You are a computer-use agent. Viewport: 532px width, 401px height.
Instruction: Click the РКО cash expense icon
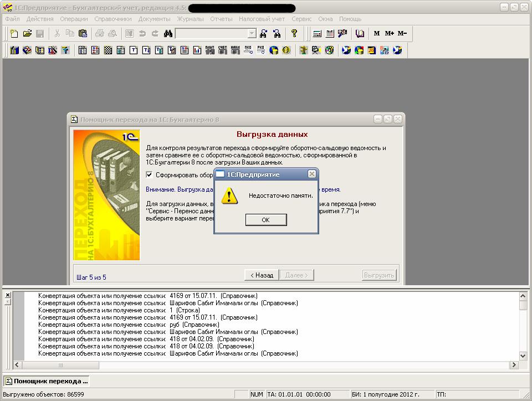click(x=260, y=50)
